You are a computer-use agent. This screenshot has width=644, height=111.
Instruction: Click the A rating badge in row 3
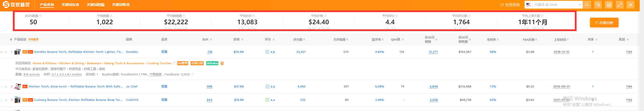click(267, 100)
